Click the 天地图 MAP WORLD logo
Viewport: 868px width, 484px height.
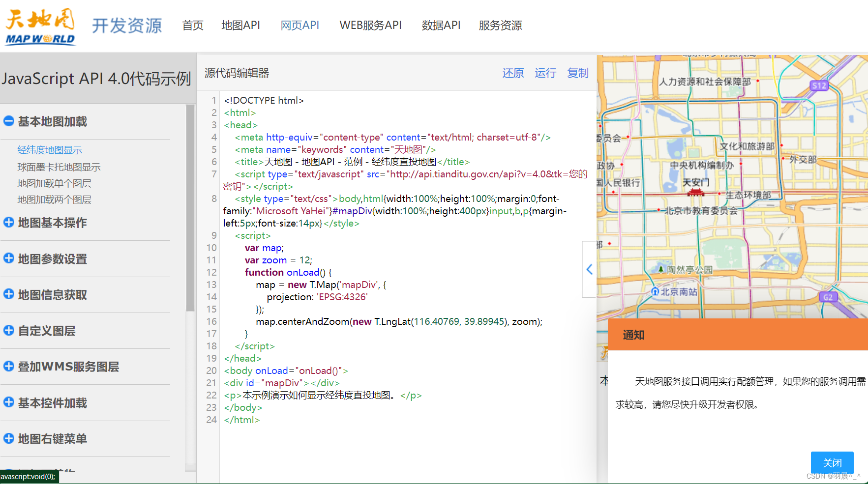39,26
